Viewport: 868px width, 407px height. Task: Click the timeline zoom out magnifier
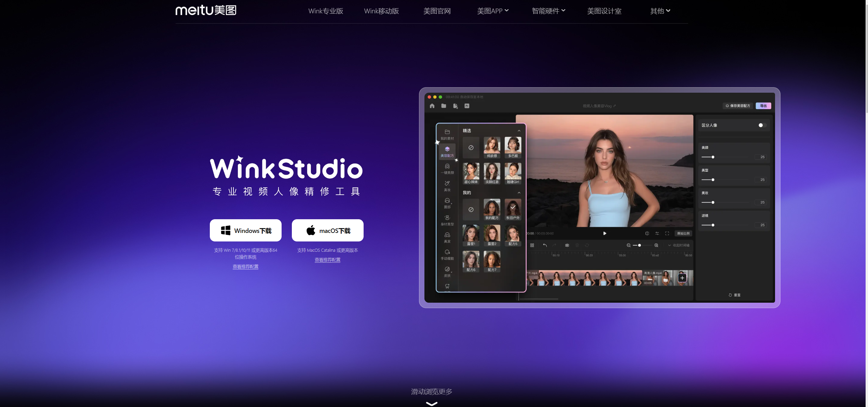628,245
